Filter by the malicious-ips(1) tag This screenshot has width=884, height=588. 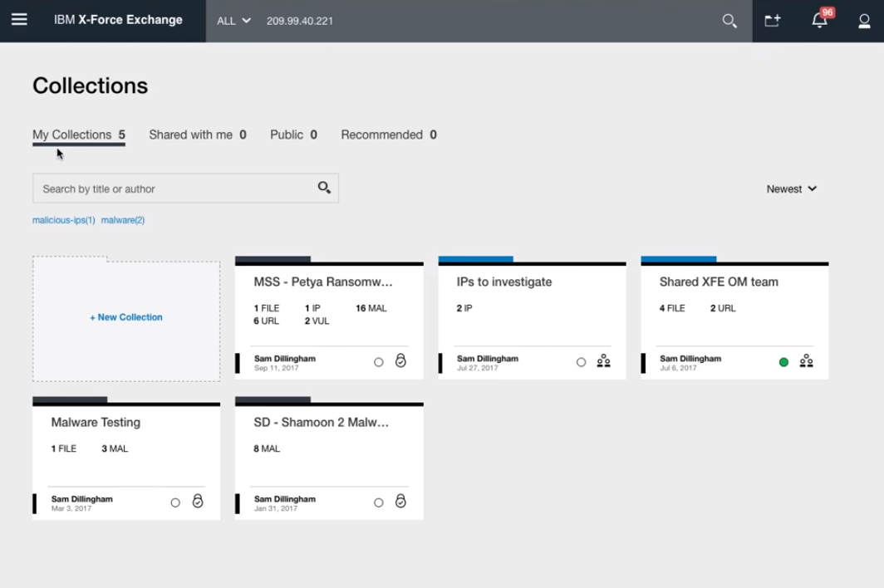63,220
